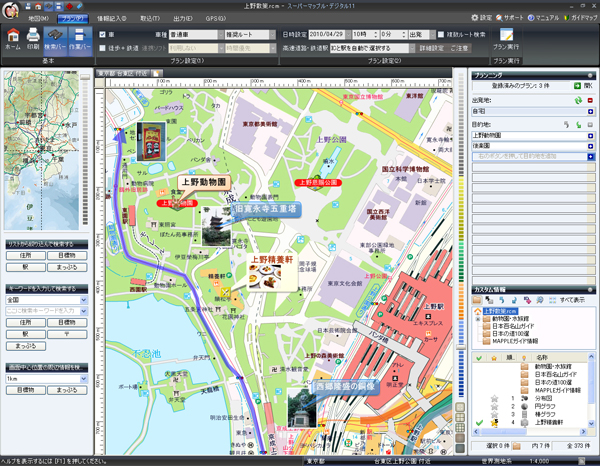
Task: Run the plan with プラン実行 icon
Action: pyautogui.click(x=506, y=38)
